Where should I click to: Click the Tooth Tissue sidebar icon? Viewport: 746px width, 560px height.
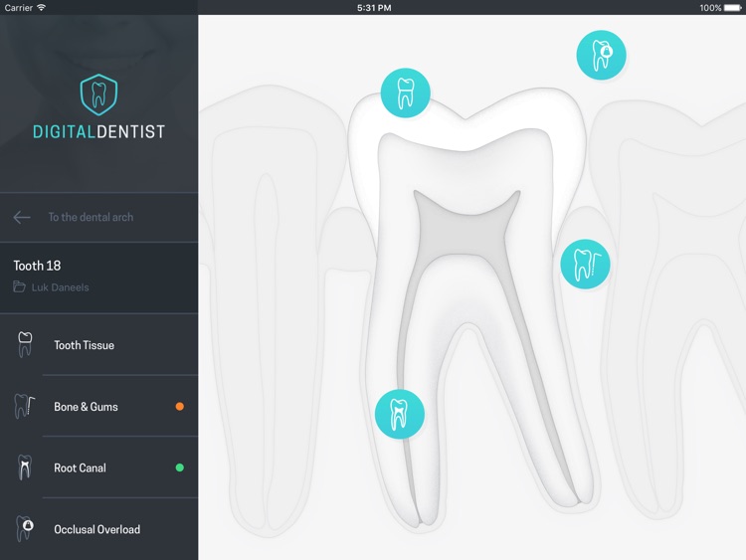click(25, 344)
